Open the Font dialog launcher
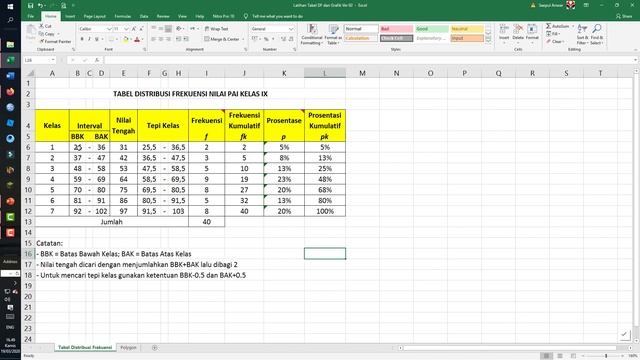Viewport: 640px width, 360px height. 144,49
